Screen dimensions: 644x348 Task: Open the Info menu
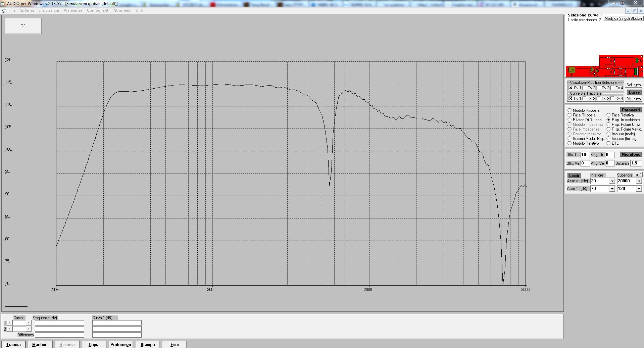[140, 10]
